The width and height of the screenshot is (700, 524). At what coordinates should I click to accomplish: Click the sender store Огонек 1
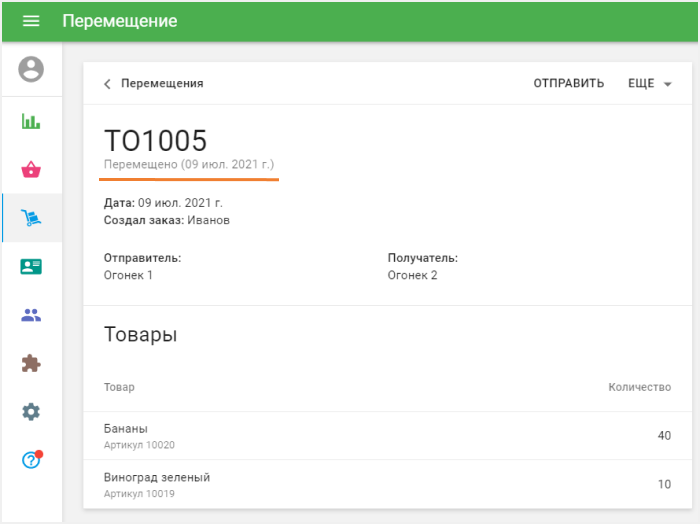tap(128, 275)
